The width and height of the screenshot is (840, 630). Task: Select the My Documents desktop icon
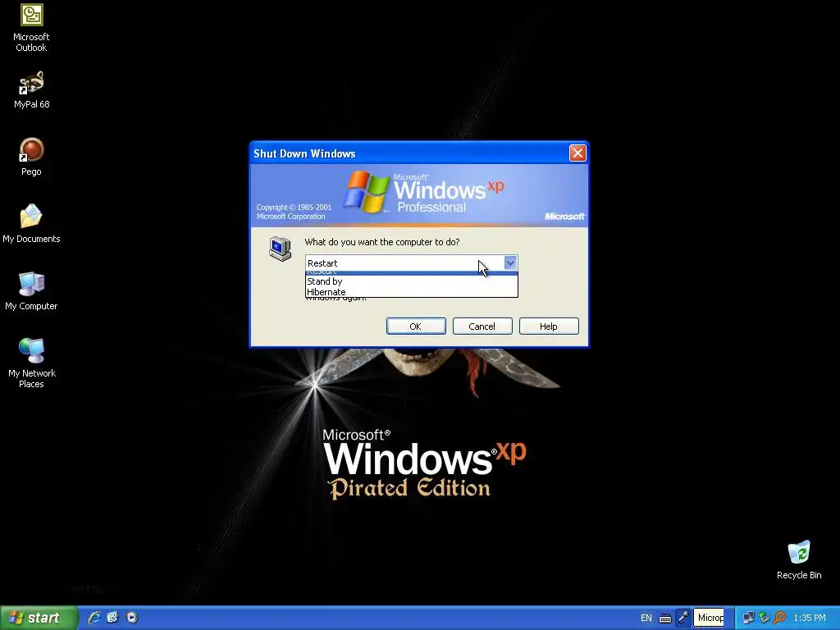point(31,224)
